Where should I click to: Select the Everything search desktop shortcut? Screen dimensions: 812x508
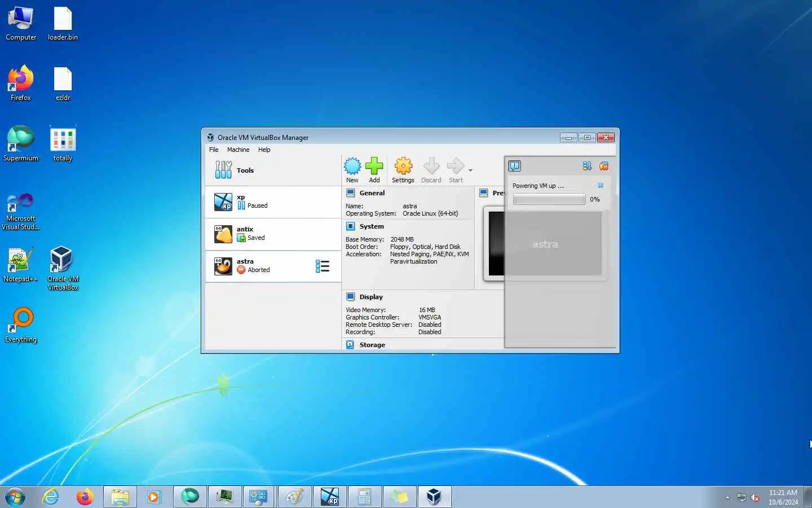(x=21, y=325)
